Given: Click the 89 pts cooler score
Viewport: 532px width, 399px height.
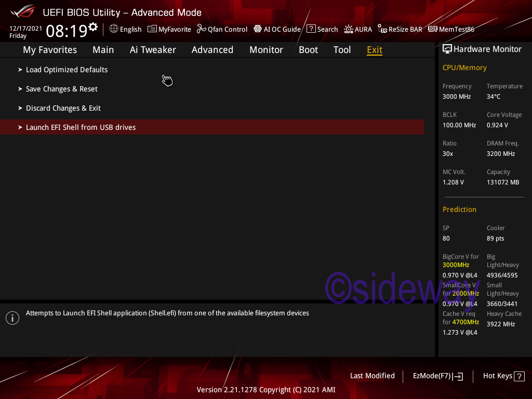Looking at the screenshot, I should (x=495, y=238).
